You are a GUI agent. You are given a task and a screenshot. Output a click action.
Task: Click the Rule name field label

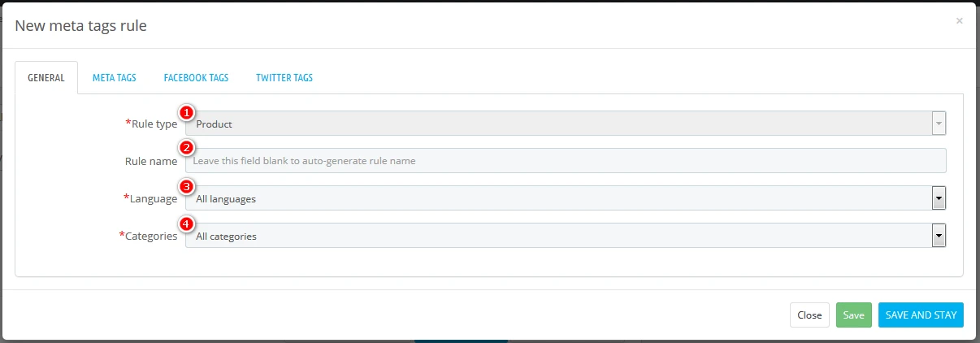coord(150,161)
